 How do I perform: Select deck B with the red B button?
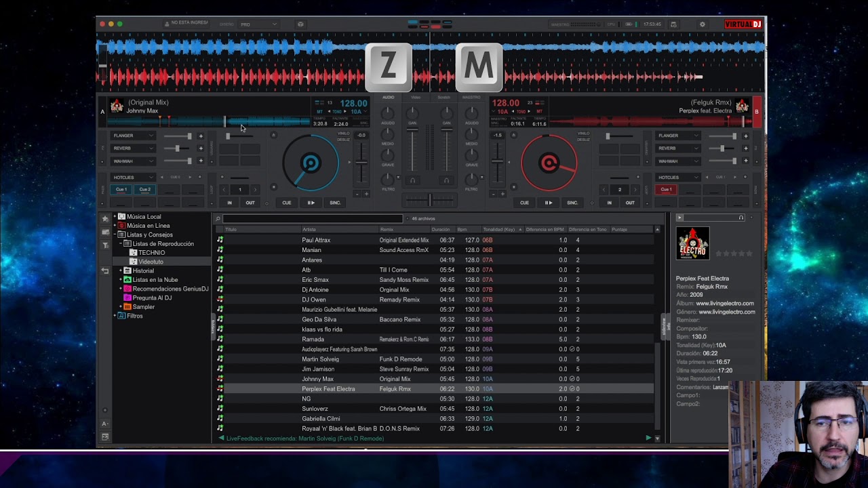(x=757, y=112)
